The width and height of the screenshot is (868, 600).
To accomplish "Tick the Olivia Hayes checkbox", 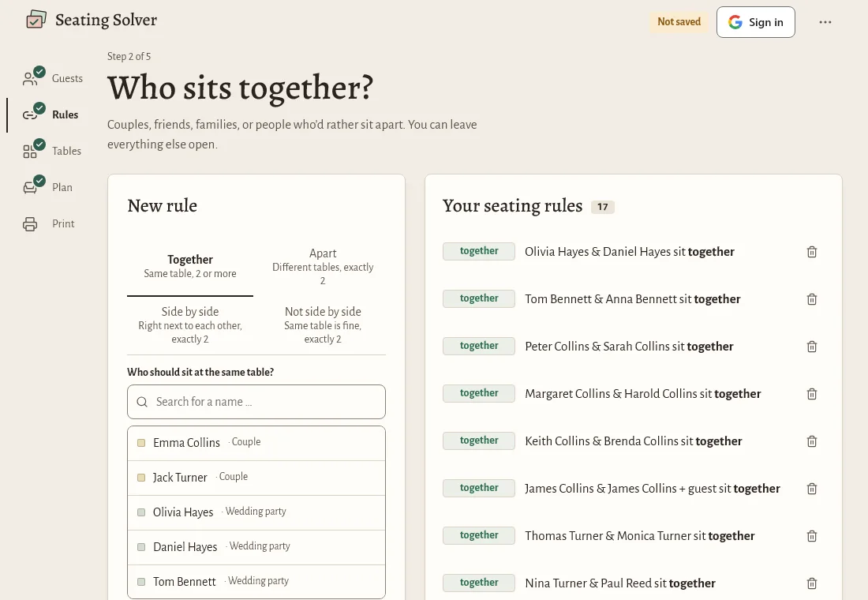I will tap(141, 512).
